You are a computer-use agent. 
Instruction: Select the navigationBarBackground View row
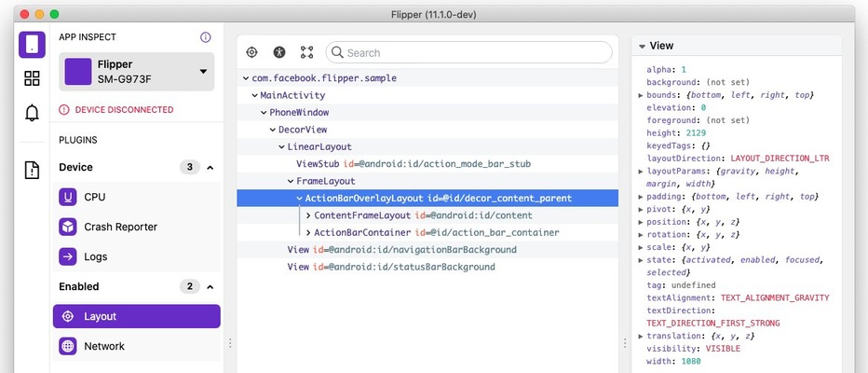click(427, 250)
